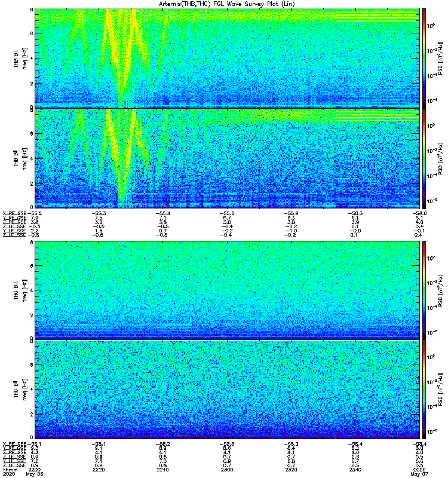
Task: Click the X_RE_GSE value -56.6
Action: pyautogui.click(x=419, y=213)
